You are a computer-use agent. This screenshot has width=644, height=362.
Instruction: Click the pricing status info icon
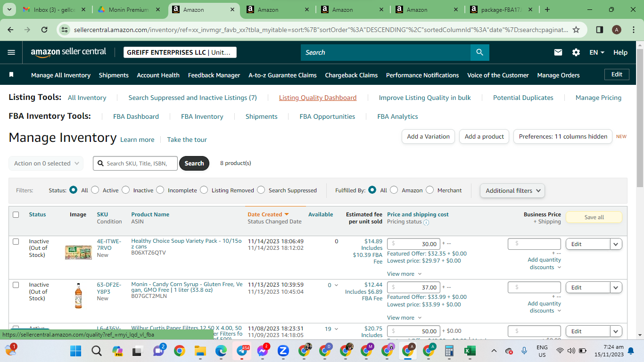tap(426, 222)
